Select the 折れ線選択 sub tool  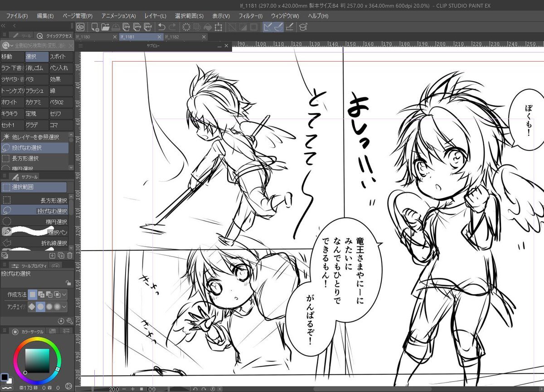(34, 243)
